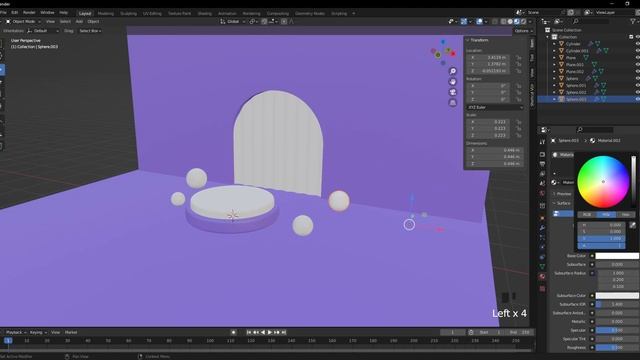Toggle visibility eye for Cylinder
The height and width of the screenshot is (360, 640).
637,44
